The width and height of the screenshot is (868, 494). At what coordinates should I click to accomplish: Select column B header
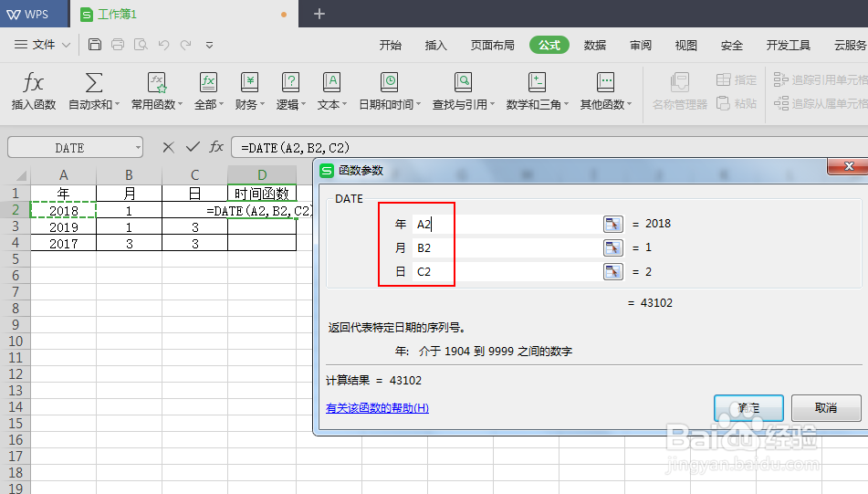click(x=129, y=175)
